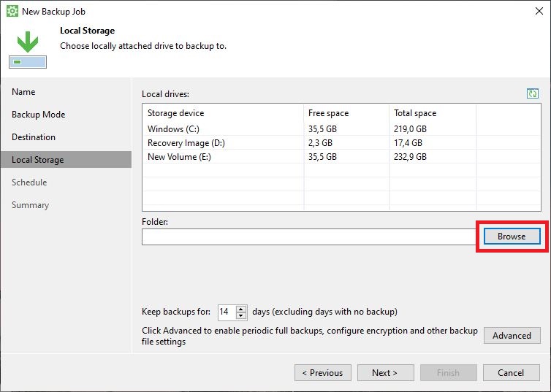Pick the New Volume (E:) drive
The height and width of the screenshot is (392, 551).
point(341,156)
